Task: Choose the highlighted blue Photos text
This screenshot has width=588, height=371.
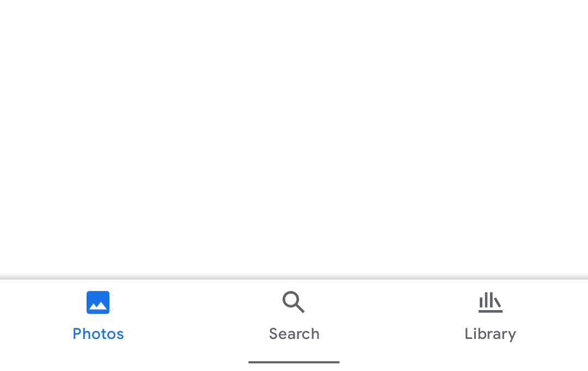Action: [98, 334]
